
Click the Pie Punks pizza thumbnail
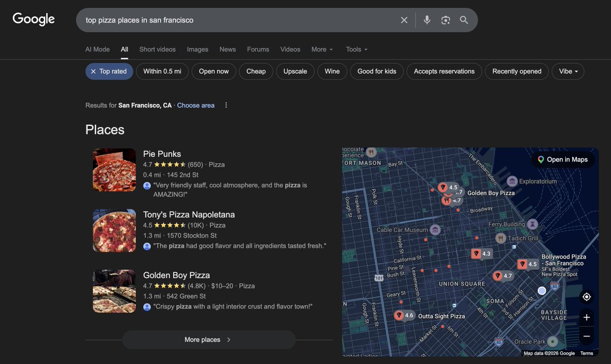pos(115,170)
